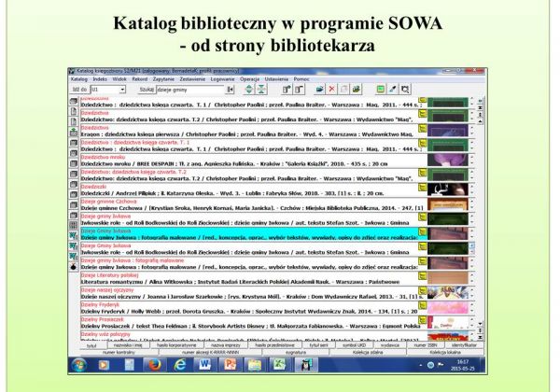
Task: Switch to the 'symbol UKD' index tab
Action: click(355, 345)
